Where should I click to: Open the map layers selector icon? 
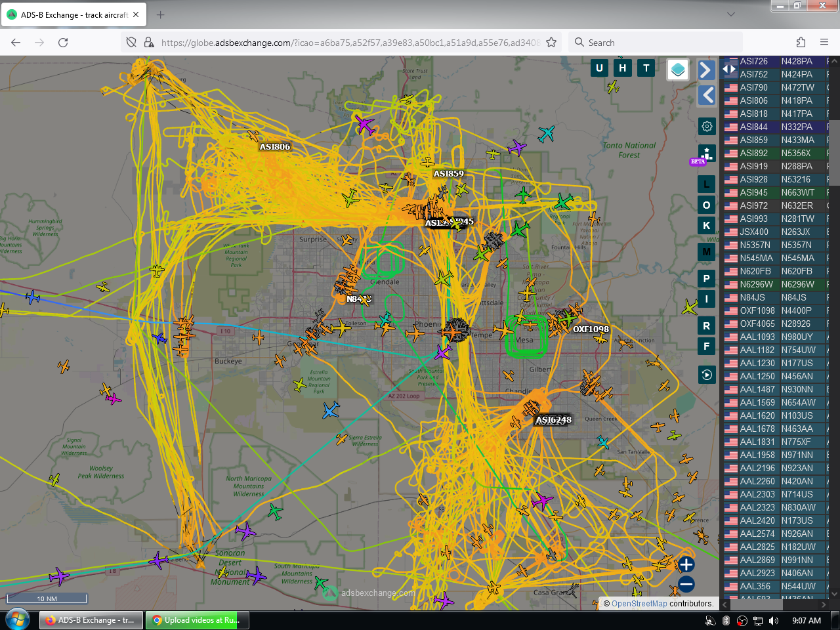pos(678,69)
